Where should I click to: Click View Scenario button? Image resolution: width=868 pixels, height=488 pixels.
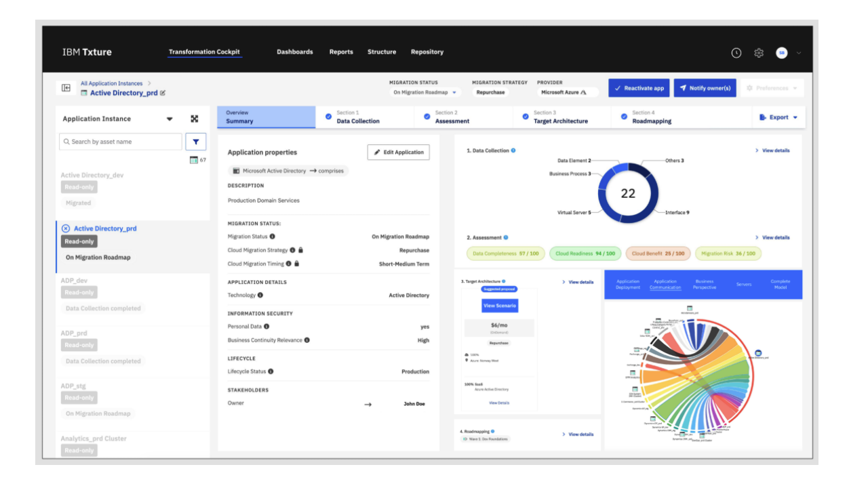pos(500,306)
